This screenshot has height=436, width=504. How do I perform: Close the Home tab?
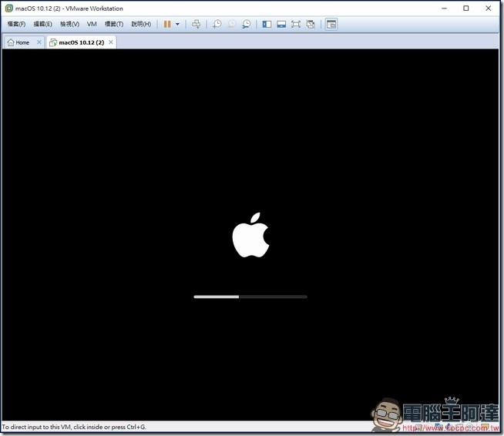(x=39, y=42)
